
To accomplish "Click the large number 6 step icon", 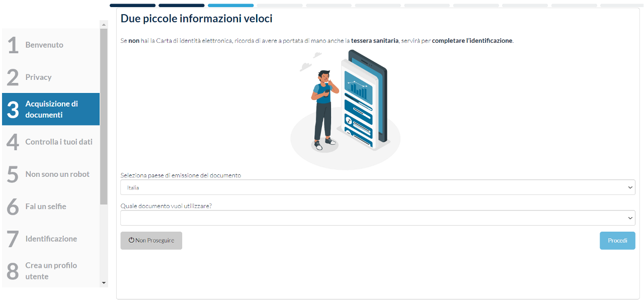I will 13,207.
